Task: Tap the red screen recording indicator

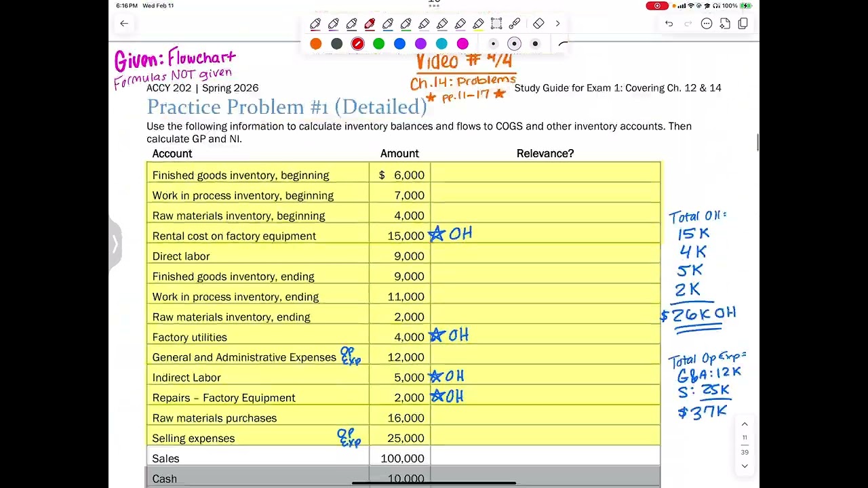Action: coord(657,5)
